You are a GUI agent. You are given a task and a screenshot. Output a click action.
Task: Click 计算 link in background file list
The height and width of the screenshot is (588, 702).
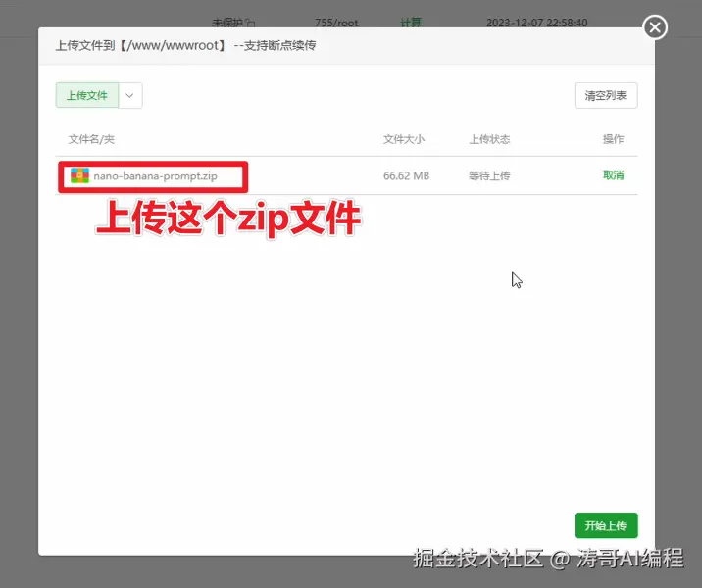coord(411,22)
